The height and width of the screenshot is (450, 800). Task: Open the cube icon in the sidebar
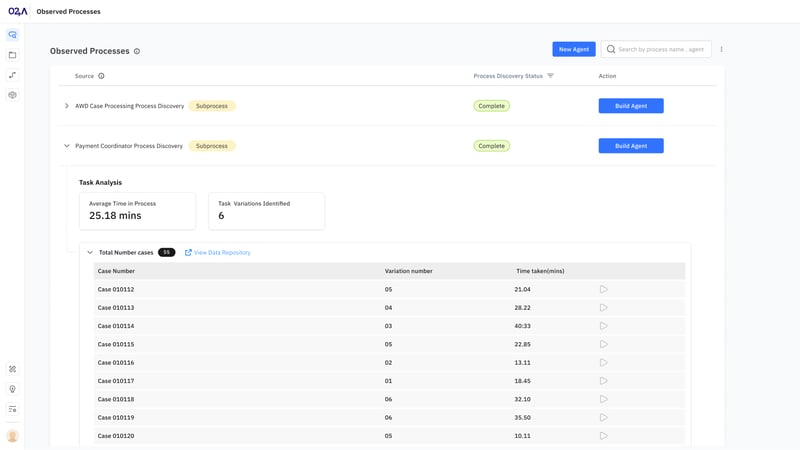pyautogui.click(x=13, y=95)
